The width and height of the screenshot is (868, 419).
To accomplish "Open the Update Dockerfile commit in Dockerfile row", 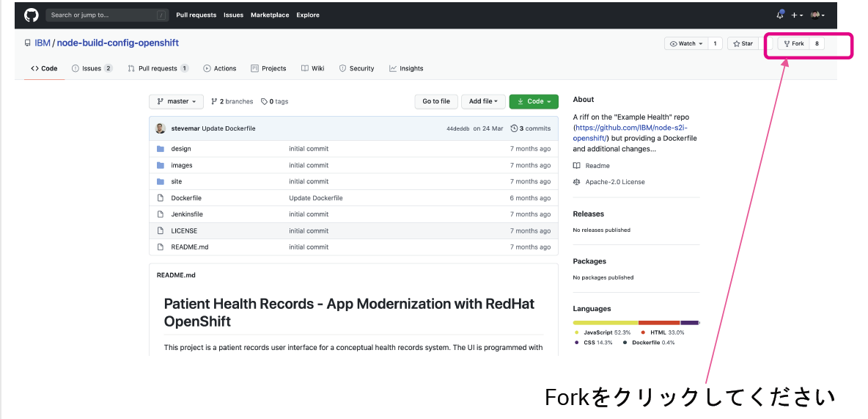I will (x=315, y=198).
